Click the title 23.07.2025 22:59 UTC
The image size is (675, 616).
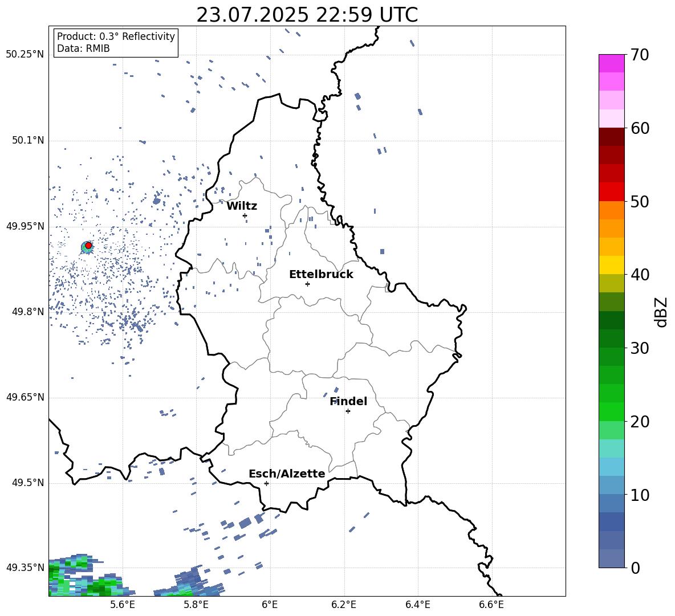(x=307, y=15)
